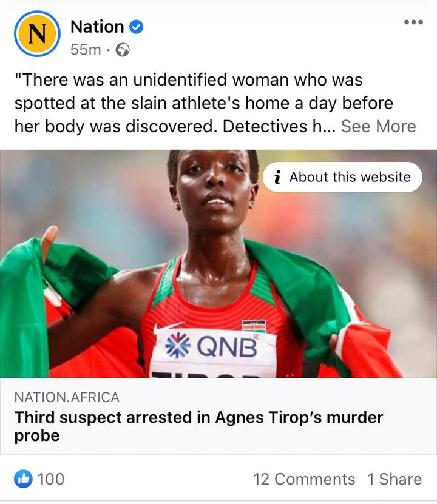
Task: Click the info icon in About this website
Action: 277,177
